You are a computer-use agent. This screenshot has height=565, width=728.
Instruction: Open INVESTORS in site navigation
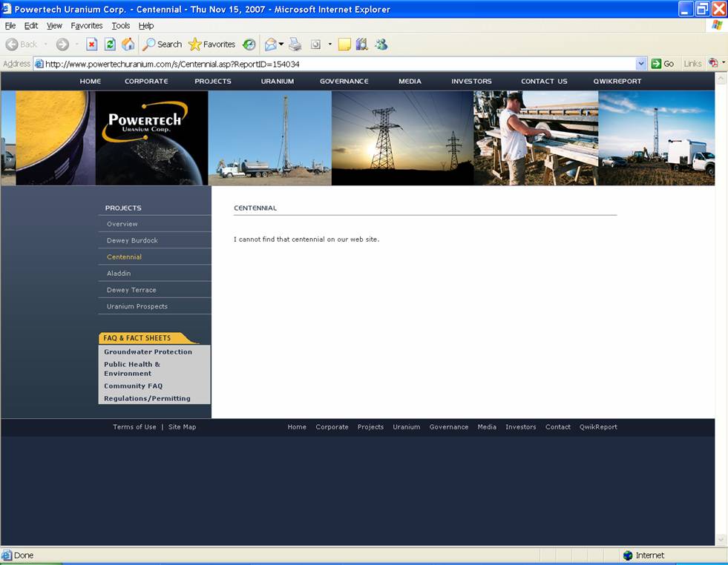pos(471,81)
